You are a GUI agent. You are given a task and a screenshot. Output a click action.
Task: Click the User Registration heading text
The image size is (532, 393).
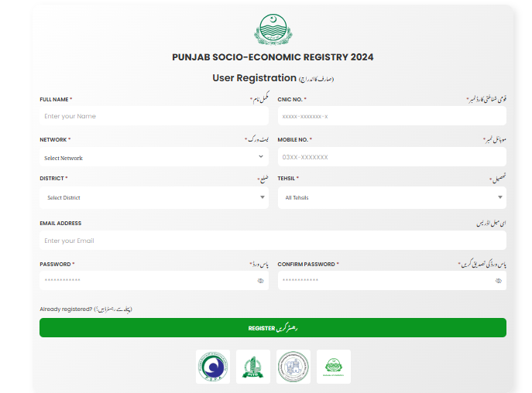coord(255,78)
